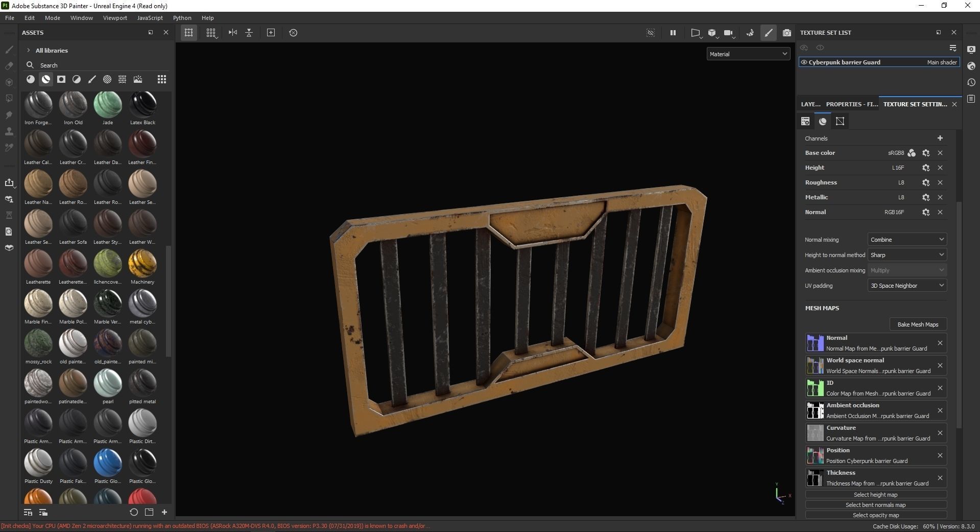Toggle solo texture set eye icon
980x532 pixels.
click(x=820, y=48)
